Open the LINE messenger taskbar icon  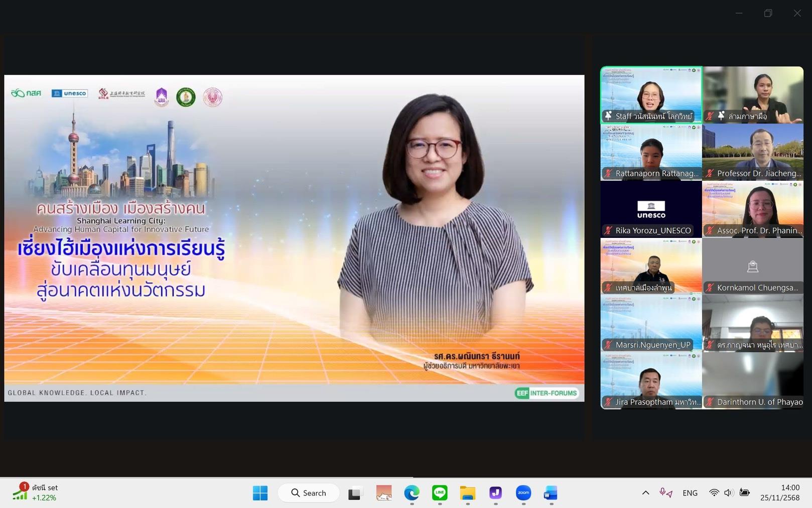(x=440, y=493)
